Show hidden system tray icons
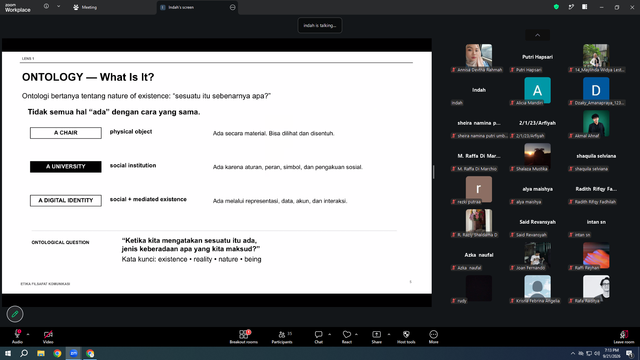Image resolution: width=640 pixels, height=360 pixels. [573, 353]
